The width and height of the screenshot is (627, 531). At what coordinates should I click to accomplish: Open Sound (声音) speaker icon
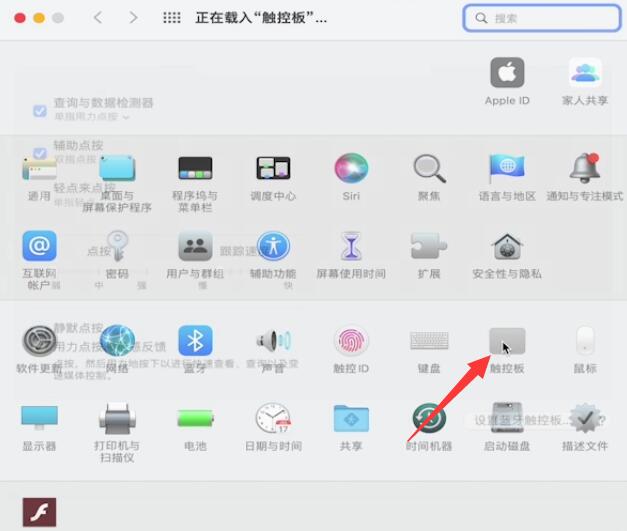[273, 341]
